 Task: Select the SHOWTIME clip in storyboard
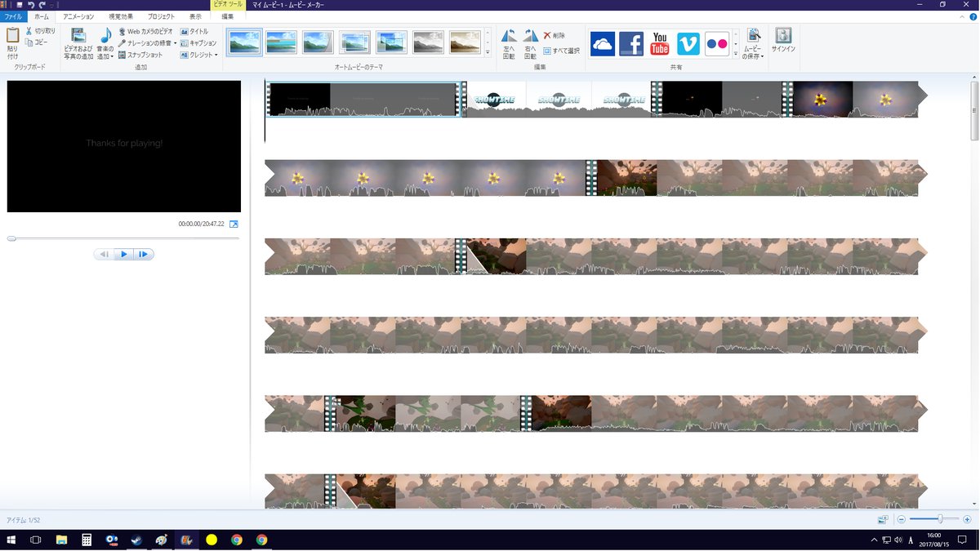point(559,100)
